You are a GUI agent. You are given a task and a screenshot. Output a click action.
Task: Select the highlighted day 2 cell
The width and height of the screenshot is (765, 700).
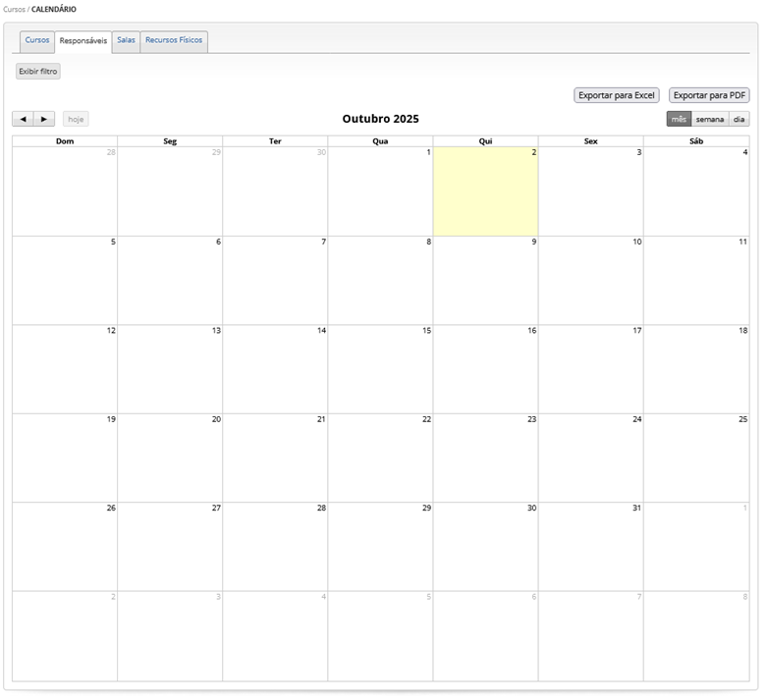click(x=485, y=191)
